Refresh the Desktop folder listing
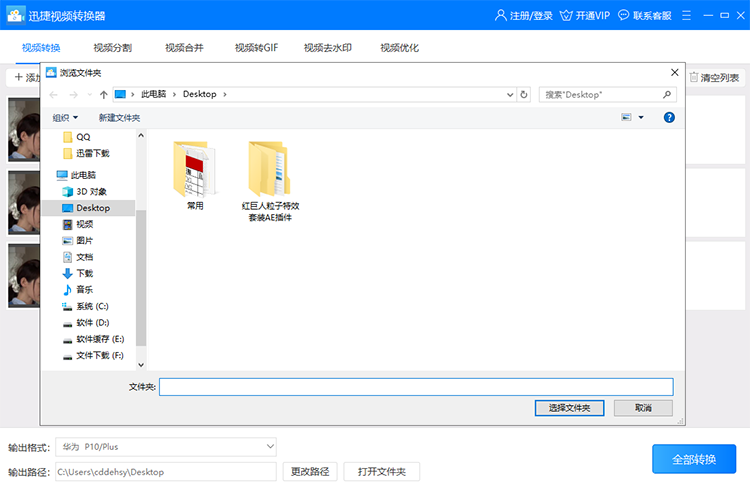 [x=524, y=95]
